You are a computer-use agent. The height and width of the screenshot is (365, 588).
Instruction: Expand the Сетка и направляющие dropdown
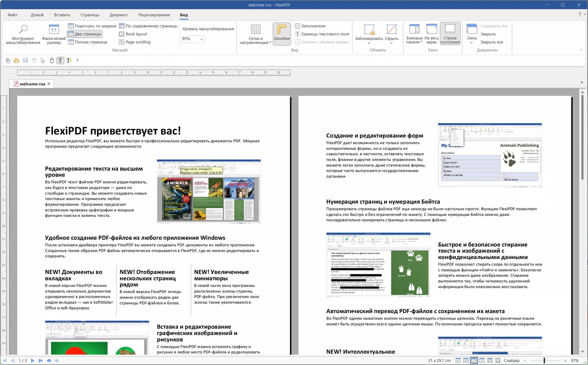[x=270, y=43]
